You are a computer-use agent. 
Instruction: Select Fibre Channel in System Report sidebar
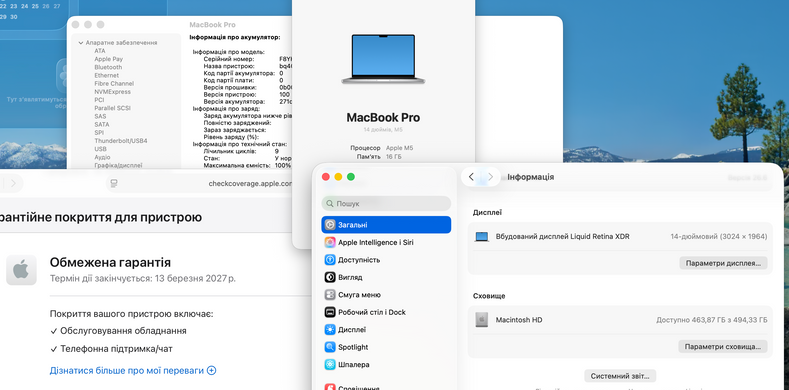[114, 84]
